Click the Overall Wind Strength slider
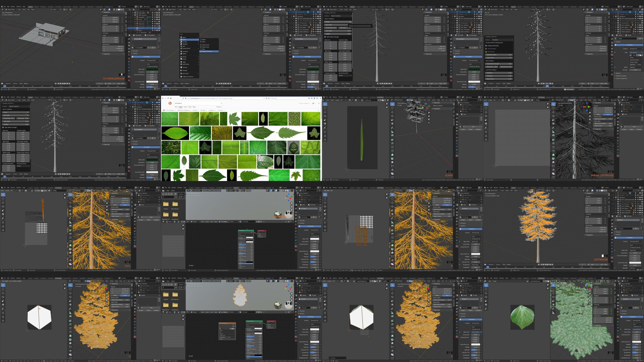 [498, 64]
